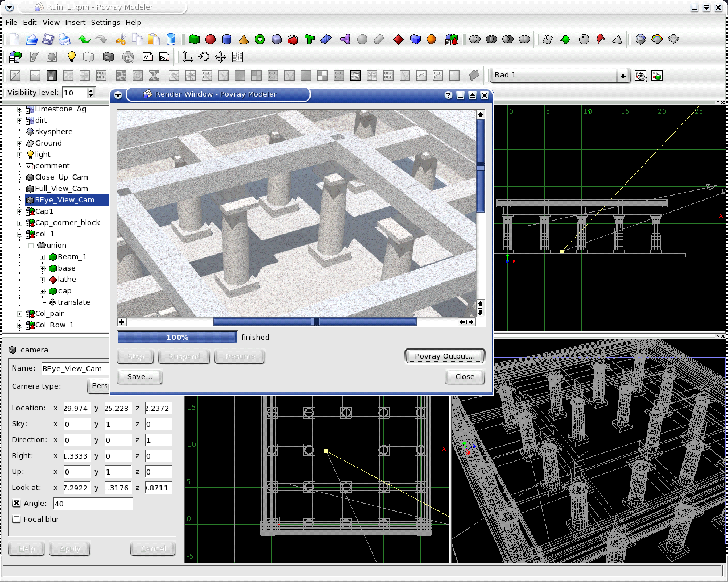
Task: Expand the Col_pair tree item
Action: click(x=20, y=314)
